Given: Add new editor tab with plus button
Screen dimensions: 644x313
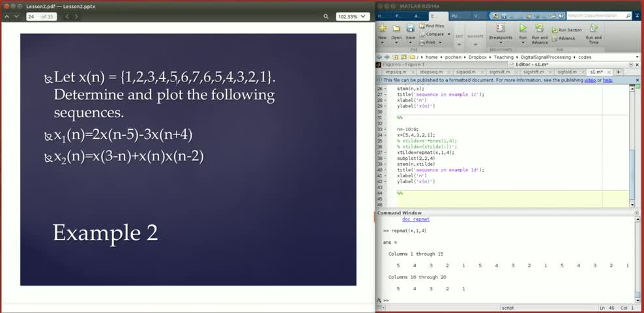Looking at the screenshot, I should [x=618, y=72].
